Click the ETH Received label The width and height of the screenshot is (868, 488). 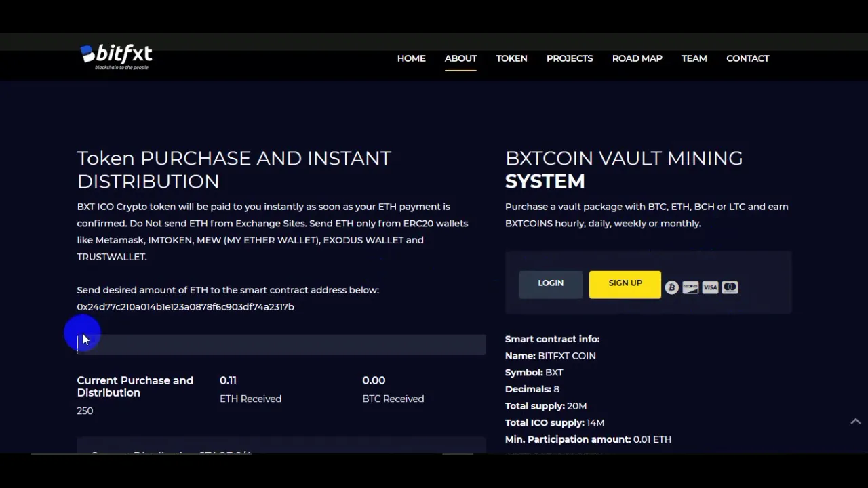click(x=250, y=399)
